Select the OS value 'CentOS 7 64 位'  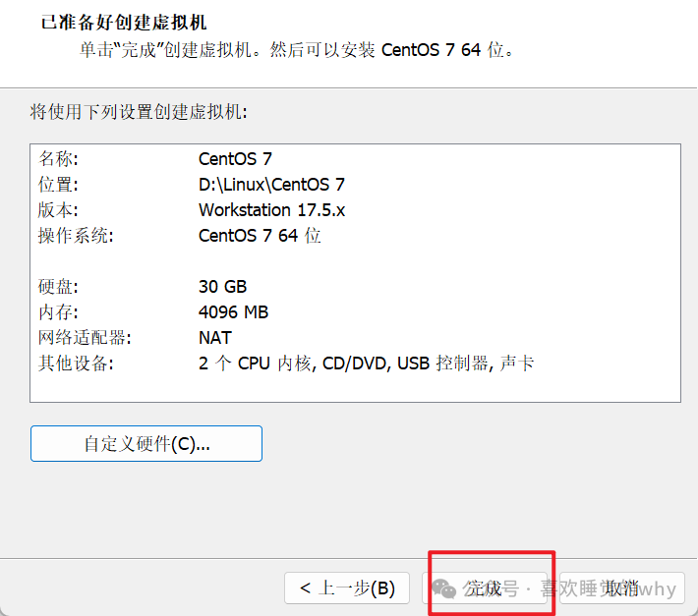point(260,235)
